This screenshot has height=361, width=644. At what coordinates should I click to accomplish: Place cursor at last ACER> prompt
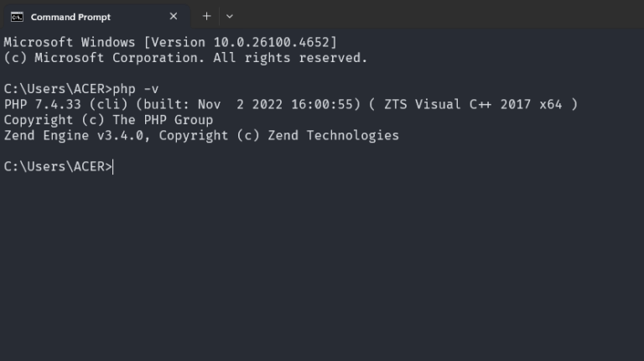pyautogui.click(x=113, y=167)
